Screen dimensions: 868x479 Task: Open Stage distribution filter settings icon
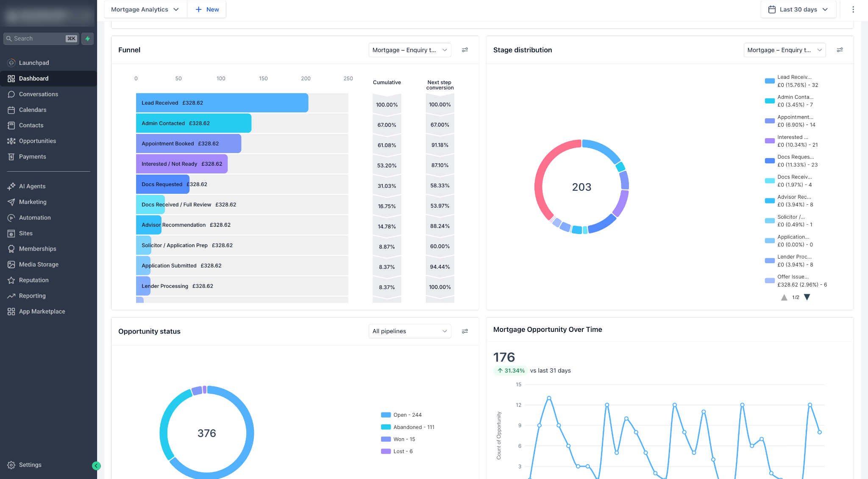click(x=840, y=50)
